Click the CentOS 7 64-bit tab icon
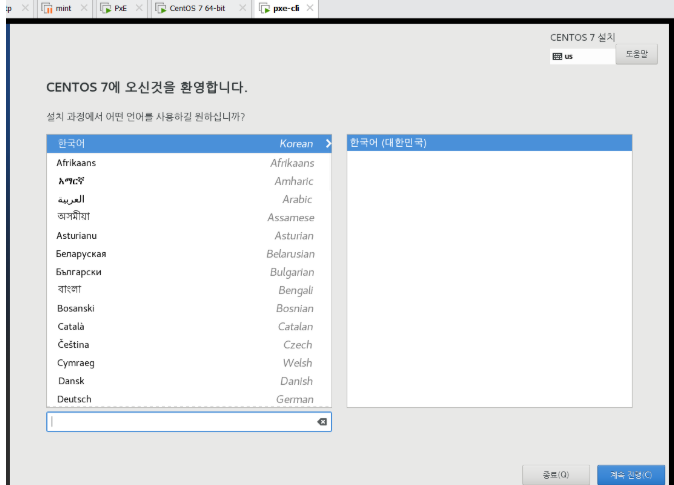 click(x=160, y=8)
